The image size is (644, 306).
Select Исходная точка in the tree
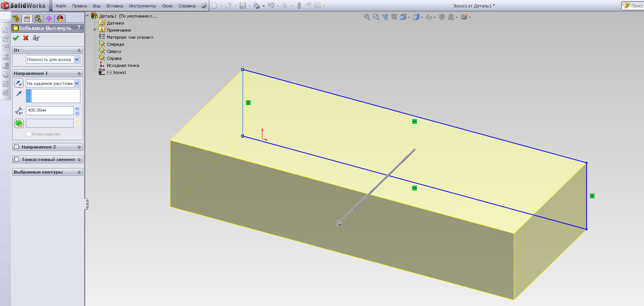tap(123, 65)
